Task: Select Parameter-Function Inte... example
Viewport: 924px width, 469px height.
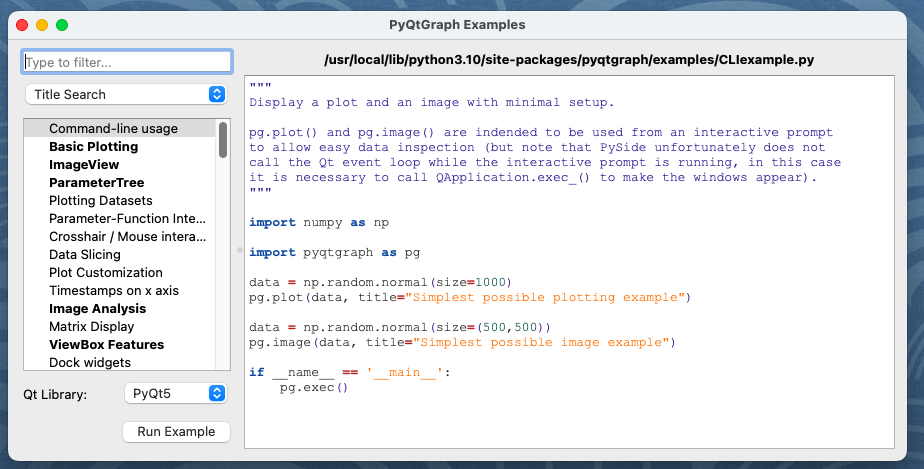Action: point(120,219)
